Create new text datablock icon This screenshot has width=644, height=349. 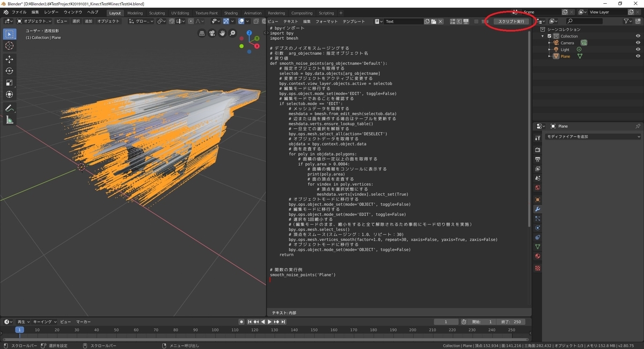click(x=427, y=21)
